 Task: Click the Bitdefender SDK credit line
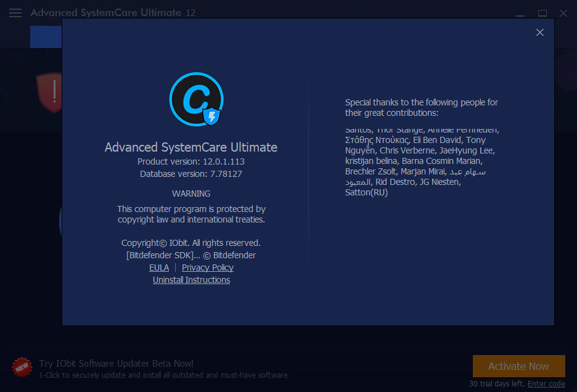(x=191, y=255)
